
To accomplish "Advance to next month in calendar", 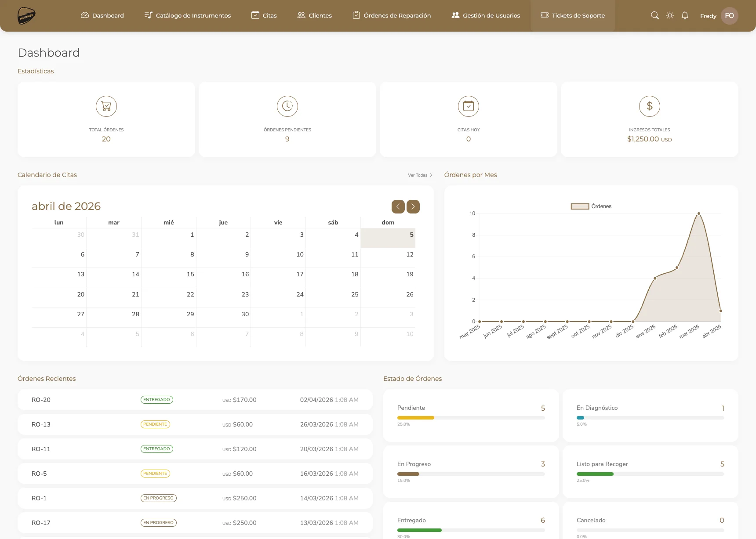I will point(413,206).
